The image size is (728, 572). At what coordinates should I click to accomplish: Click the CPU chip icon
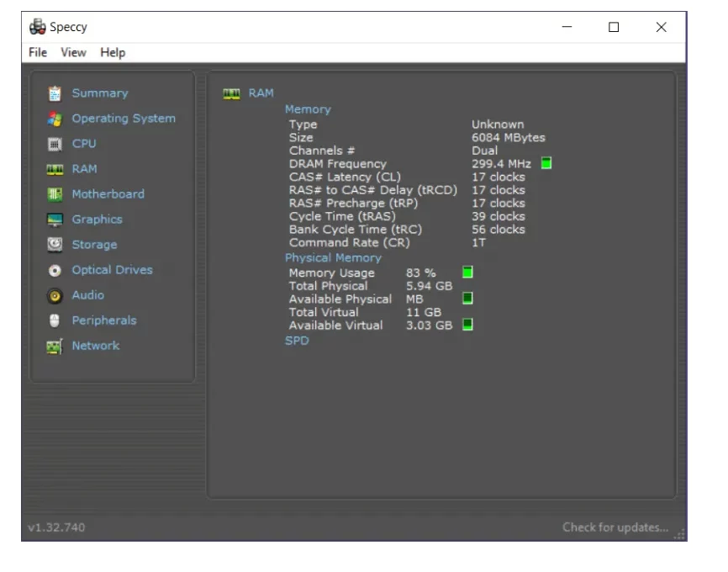[55, 144]
